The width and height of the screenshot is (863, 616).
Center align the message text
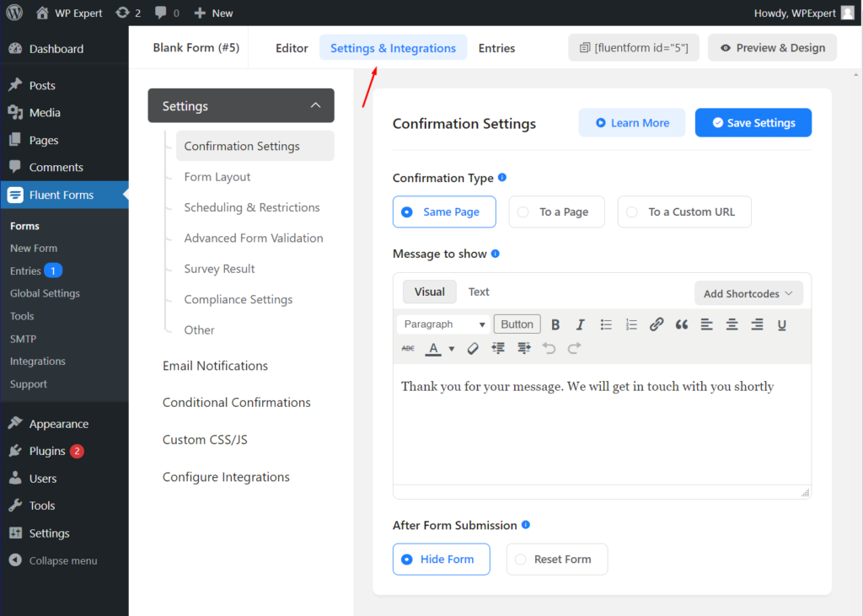coord(732,324)
